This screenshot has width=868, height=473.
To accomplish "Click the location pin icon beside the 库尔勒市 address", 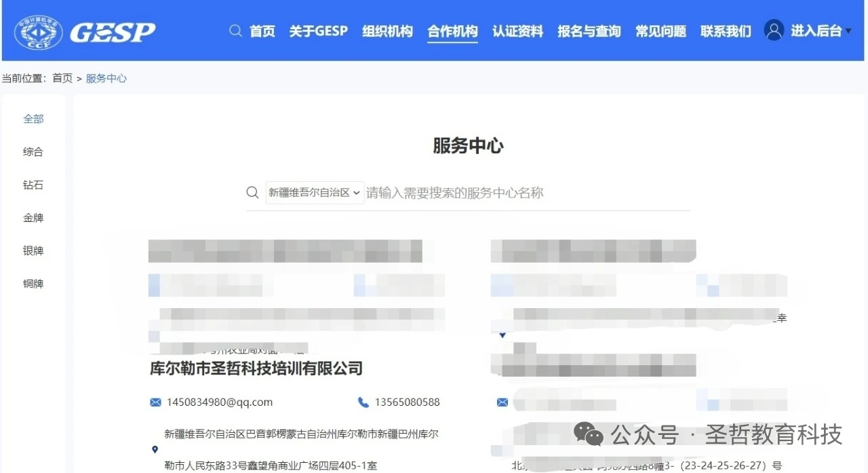I will click(x=155, y=449).
